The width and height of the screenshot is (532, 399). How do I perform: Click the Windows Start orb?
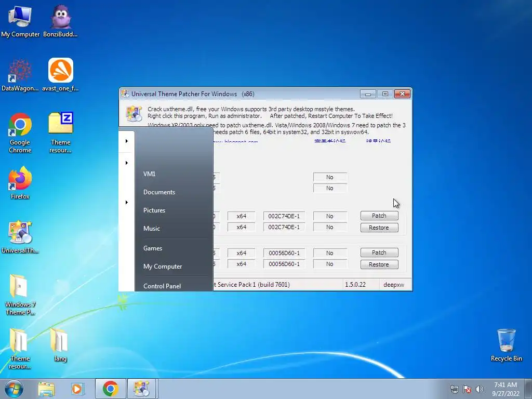point(14,389)
